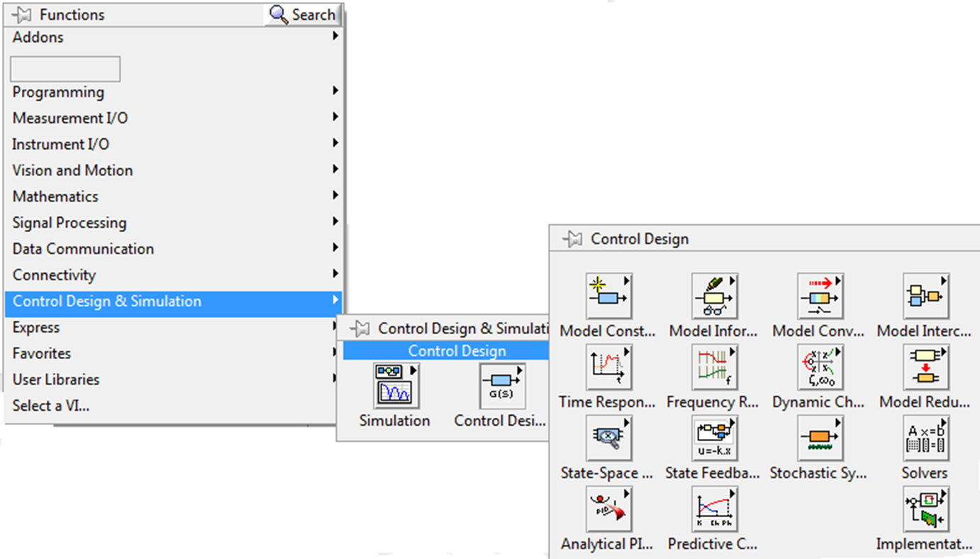Pin the Functions palette with thumbtack

click(22, 14)
